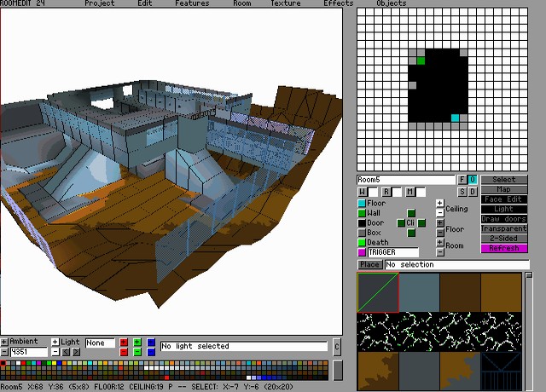Click the blue minus light color button
546x392 pixels.
(151, 351)
